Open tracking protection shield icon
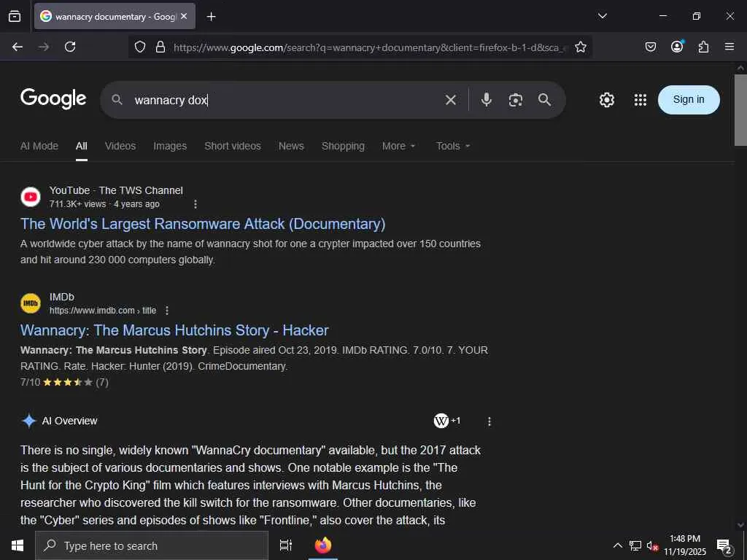The height and width of the screenshot is (560, 747). pyautogui.click(x=139, y=47)
